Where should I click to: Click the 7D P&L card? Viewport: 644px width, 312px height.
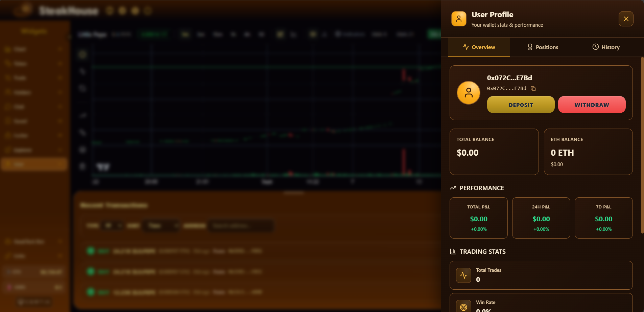click(603, 218)
